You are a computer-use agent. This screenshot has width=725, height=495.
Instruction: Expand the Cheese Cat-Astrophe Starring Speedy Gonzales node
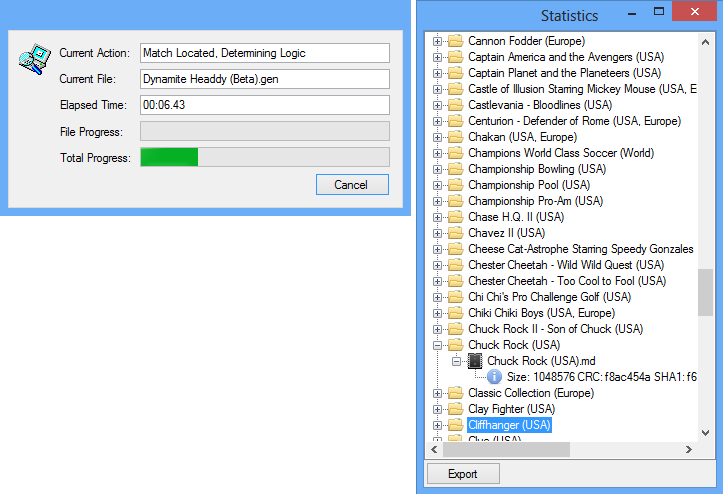(x=437, y=250)
